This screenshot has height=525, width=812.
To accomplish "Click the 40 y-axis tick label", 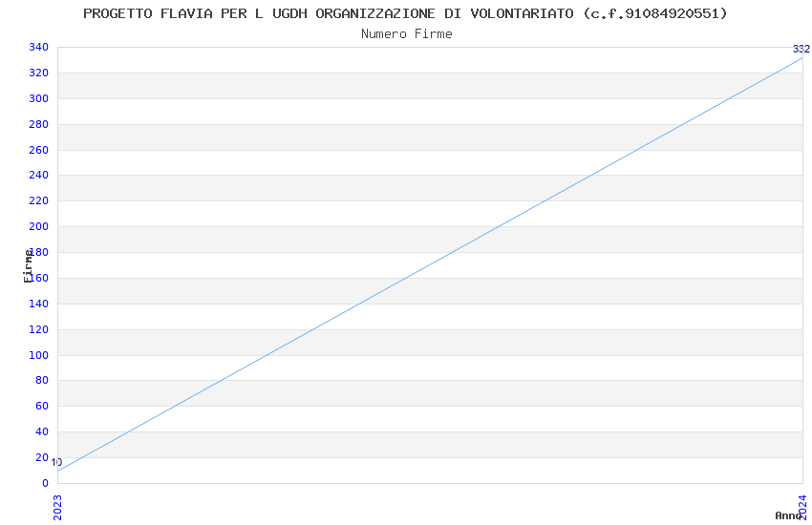I will (42, 431).
